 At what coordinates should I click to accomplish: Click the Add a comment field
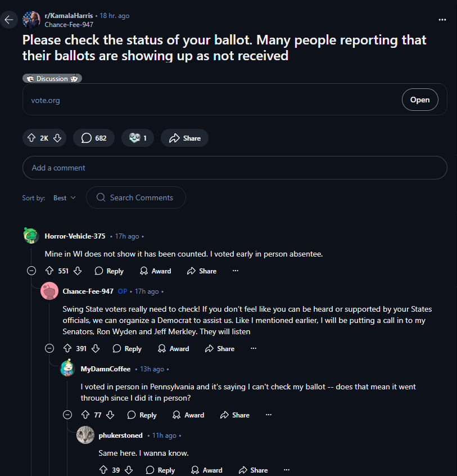[x=234, y=168]
